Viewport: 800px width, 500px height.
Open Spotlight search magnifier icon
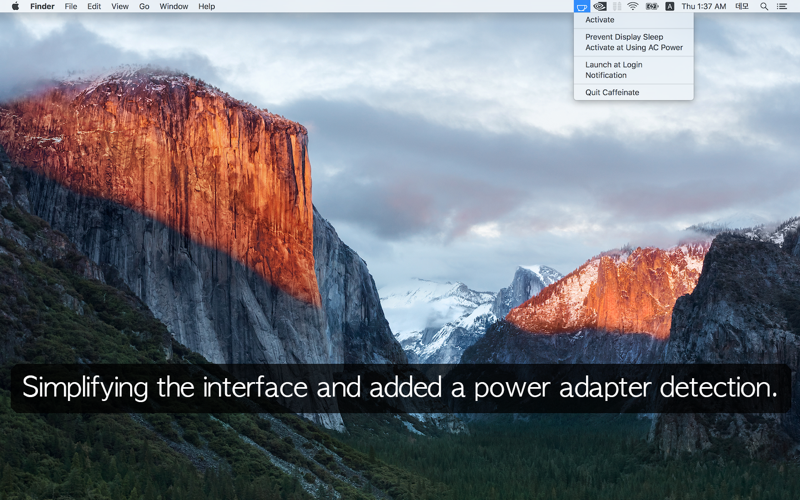click(x=764, y=6)
